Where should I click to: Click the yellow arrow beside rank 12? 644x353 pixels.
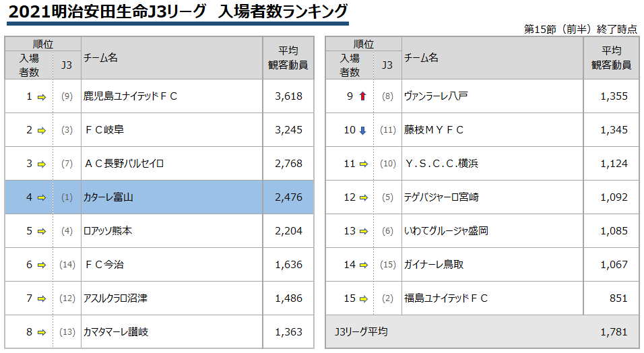point(364,198)
